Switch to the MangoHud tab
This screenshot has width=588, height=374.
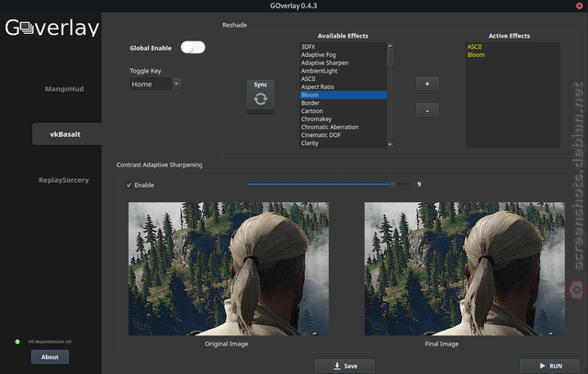click(64, 89)
